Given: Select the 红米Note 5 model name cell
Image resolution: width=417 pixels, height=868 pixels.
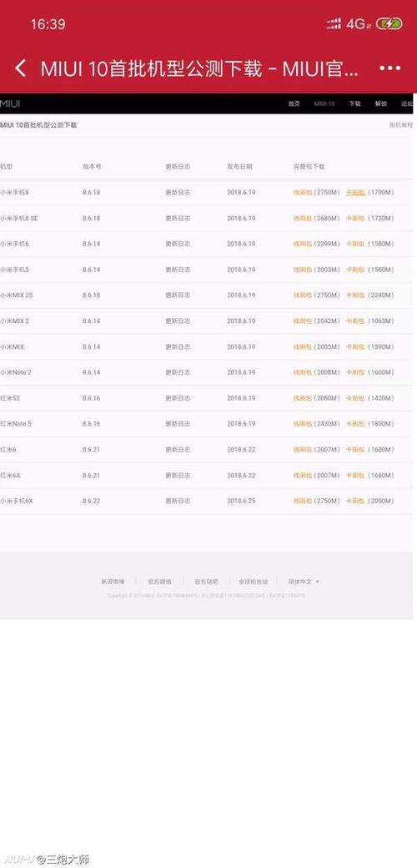Looking at the screenshot, I should click(x=16, y=423).
